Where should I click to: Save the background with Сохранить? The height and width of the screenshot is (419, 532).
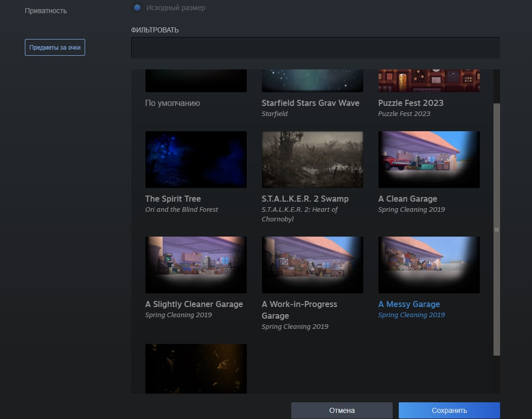[x=449, y=410]
